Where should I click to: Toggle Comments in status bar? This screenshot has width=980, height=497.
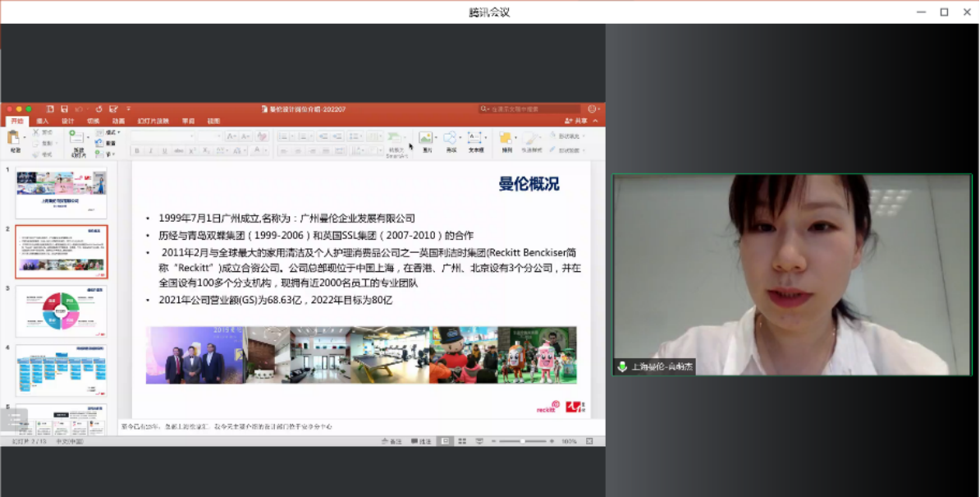point(422,441)
